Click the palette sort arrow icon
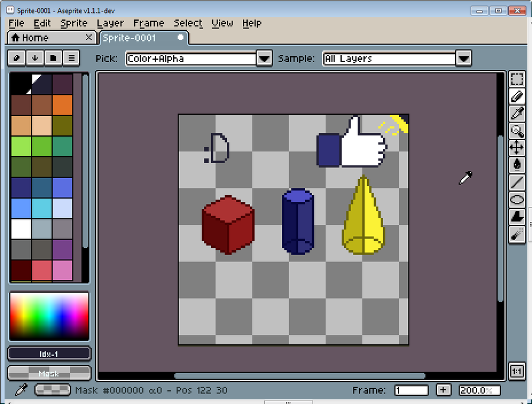532x404 pixels. click(x=35, y=58)
